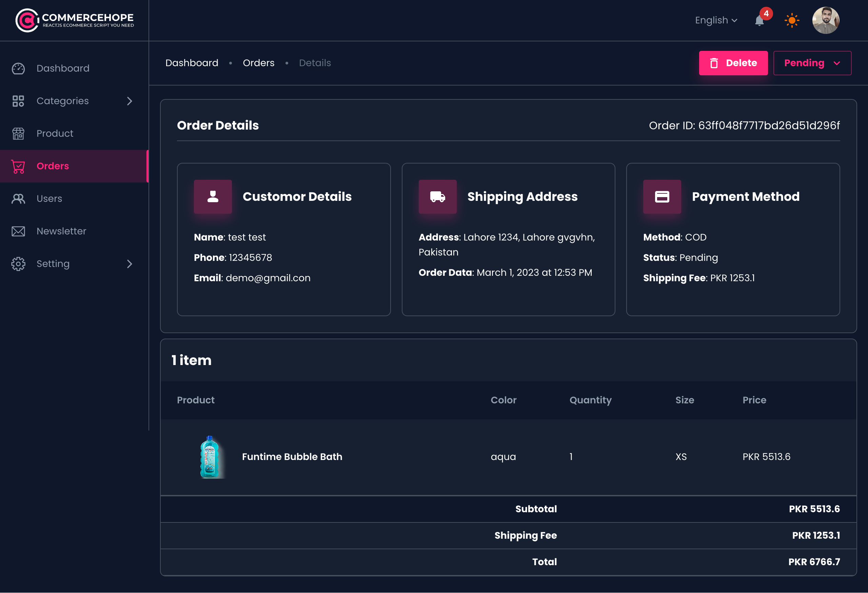The height and width of the screenshot is (593, 868).
Task: Expand the Pending status dropdown
Action: pos(812,63)
